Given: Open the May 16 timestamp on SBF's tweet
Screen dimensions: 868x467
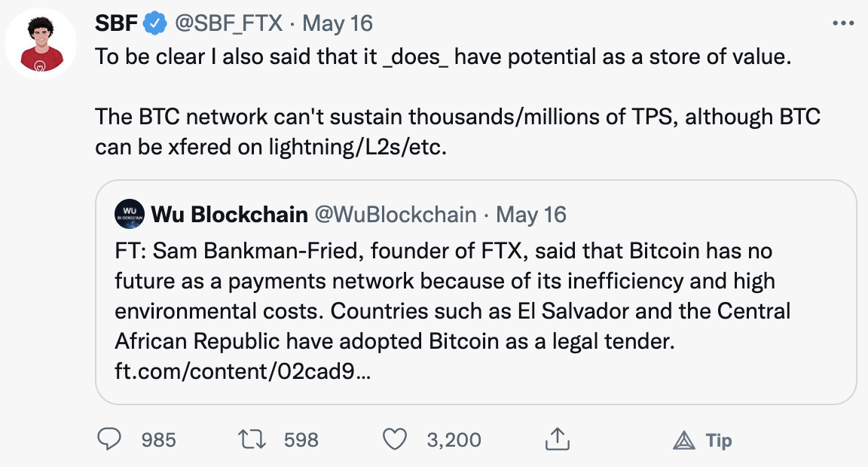Looking at the screenshot, I should click(x=337, y=23).
